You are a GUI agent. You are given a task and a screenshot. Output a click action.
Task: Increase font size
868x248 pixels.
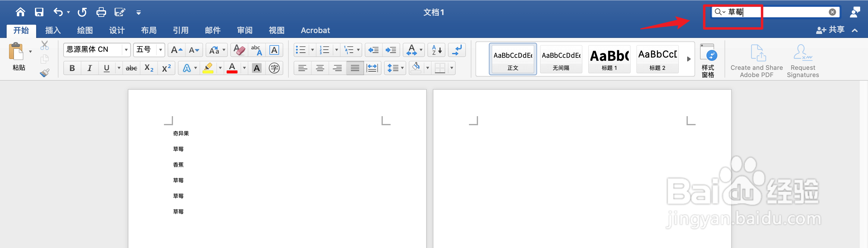click(x=177, y=50)
